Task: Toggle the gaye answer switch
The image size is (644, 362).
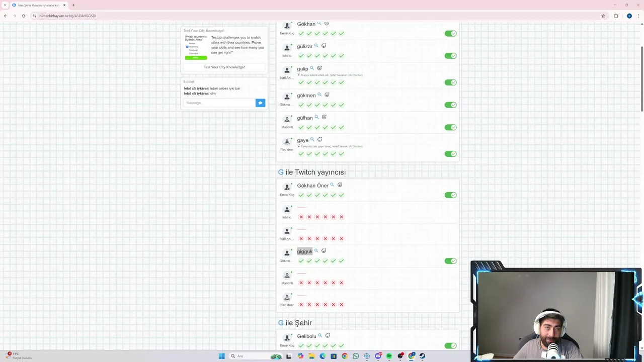Action: pyautogui.click(x=450, y=154)
